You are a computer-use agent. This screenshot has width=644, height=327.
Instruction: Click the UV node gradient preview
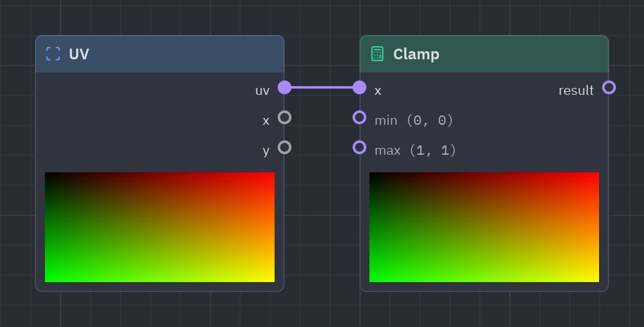[x=160, y=227]
